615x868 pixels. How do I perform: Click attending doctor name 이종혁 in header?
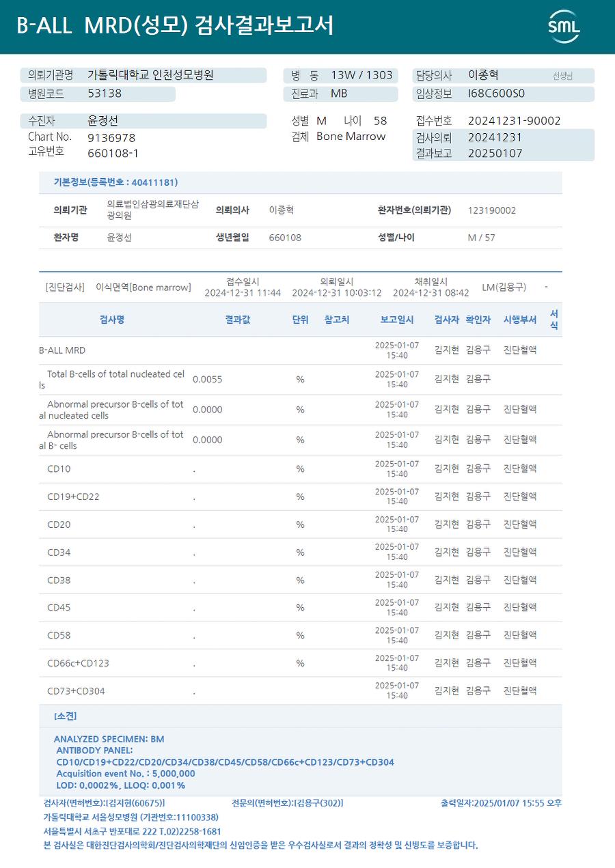pyautogui.click(x=483, y=75)
